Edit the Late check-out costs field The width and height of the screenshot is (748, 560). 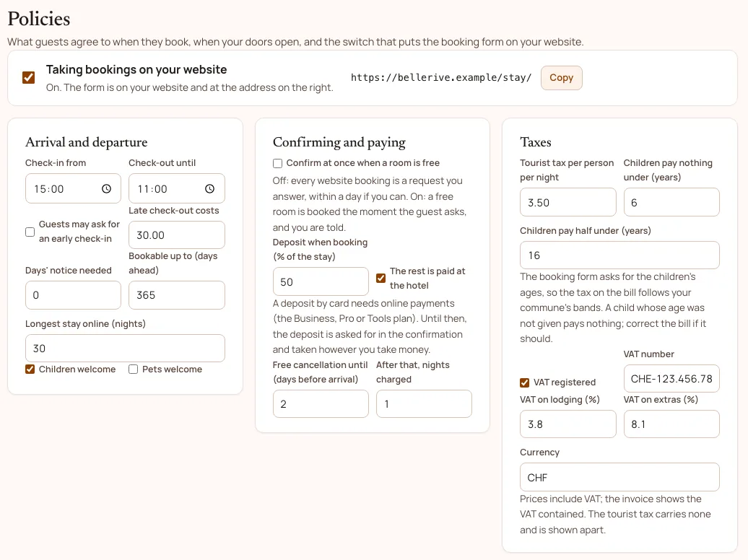176,235
